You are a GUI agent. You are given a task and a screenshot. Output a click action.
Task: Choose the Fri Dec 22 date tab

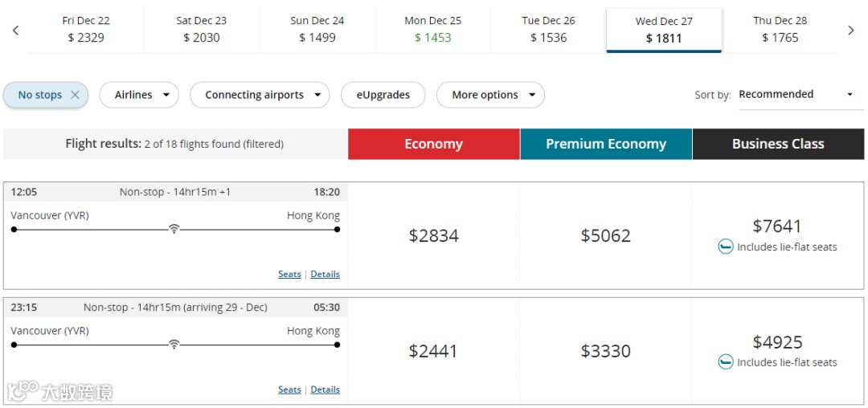click(x=86, y=30)
